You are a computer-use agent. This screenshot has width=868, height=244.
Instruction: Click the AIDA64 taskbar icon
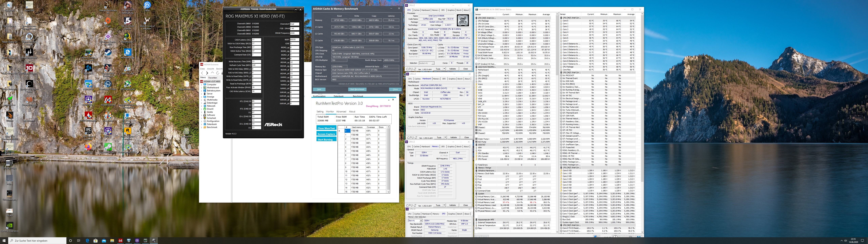pyautogui.click(x=120, y=241)
